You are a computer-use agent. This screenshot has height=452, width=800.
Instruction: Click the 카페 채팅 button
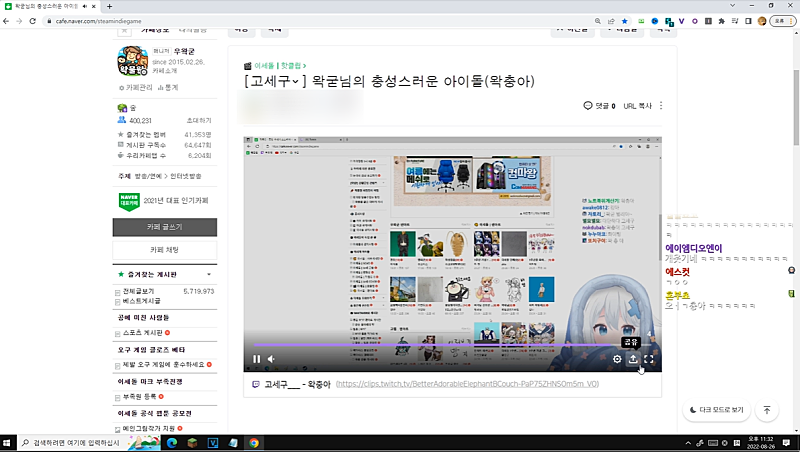coord(165,248)
